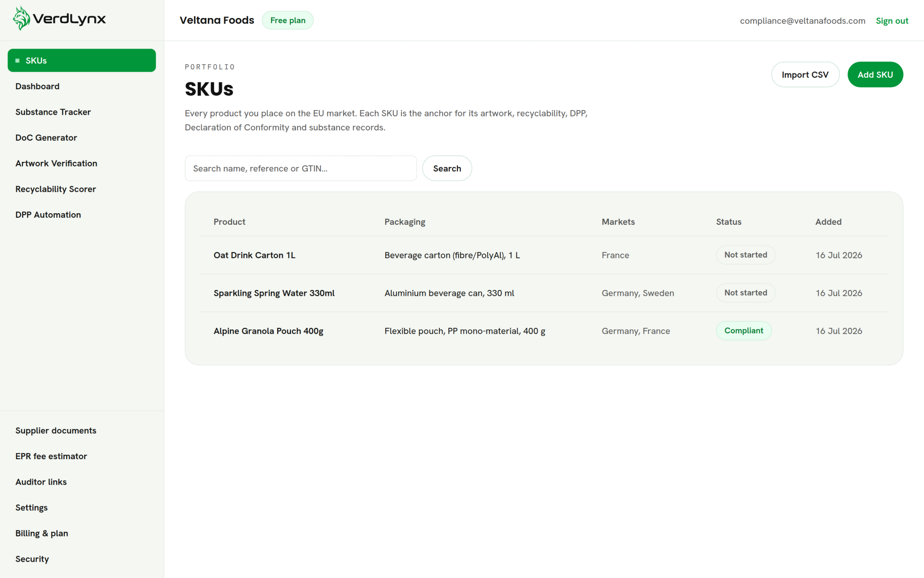Click added date of Oat Drink row
This screenshot has height=578, width=924.
[x=839, y=255]
